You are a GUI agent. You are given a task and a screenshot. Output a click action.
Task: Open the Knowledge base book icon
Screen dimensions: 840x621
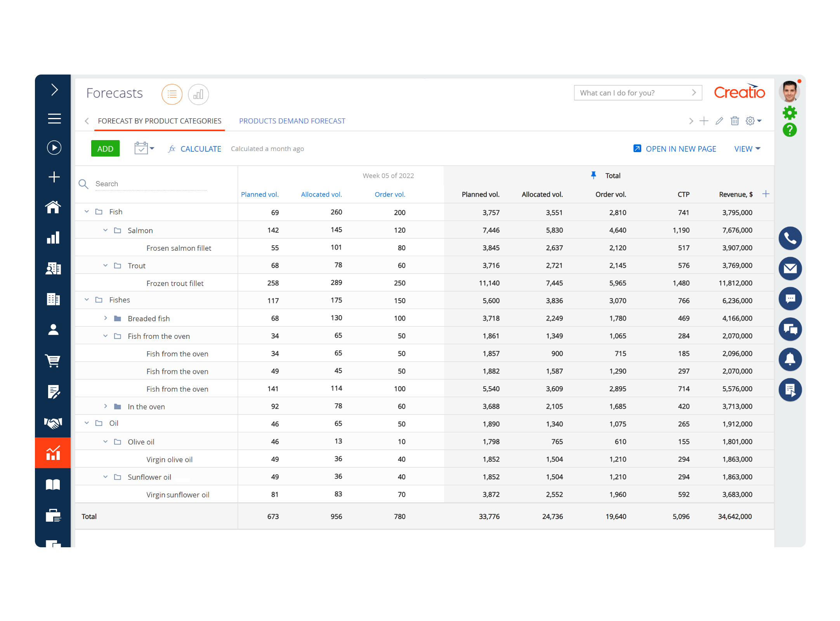click(53, 484)
